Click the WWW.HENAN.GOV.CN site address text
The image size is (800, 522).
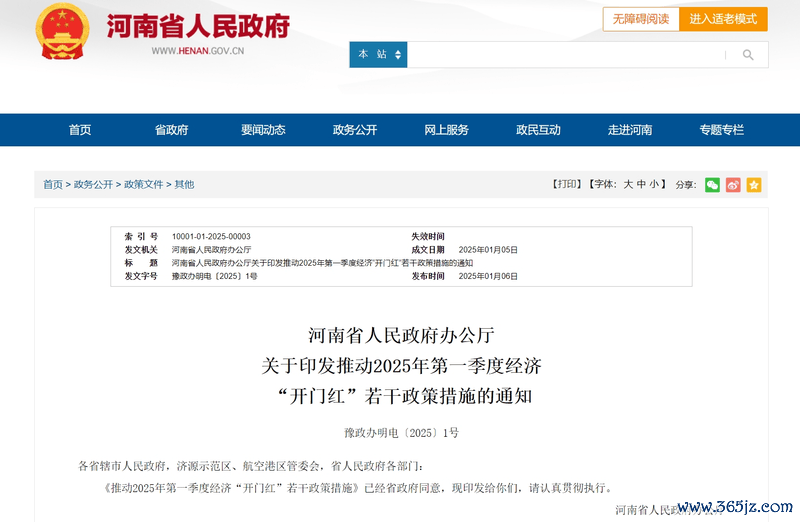click(x=198, y=51)
